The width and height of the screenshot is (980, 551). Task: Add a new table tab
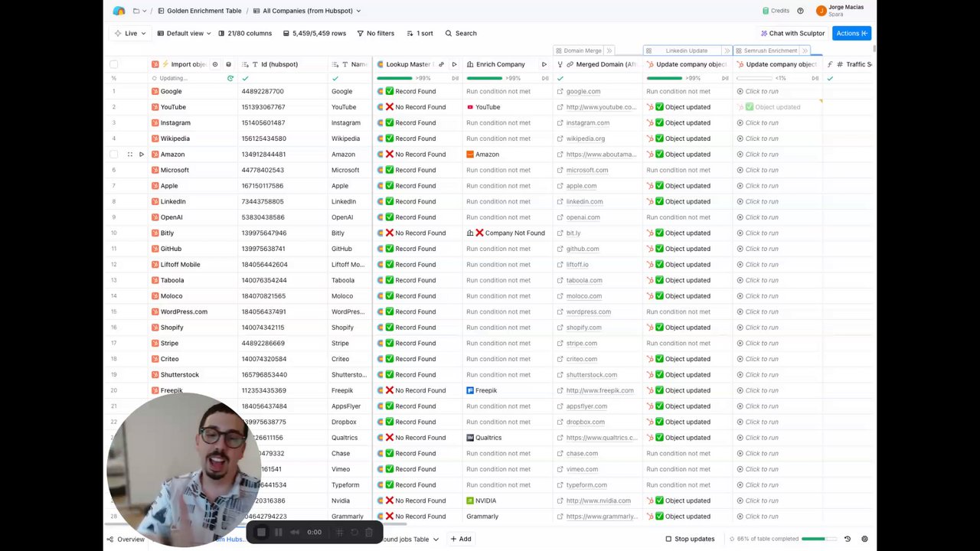(x=460, y=540)
